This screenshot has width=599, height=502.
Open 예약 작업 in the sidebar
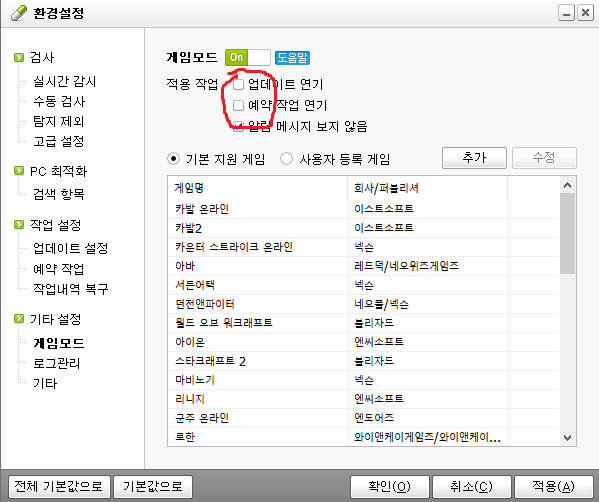[58, 269]
